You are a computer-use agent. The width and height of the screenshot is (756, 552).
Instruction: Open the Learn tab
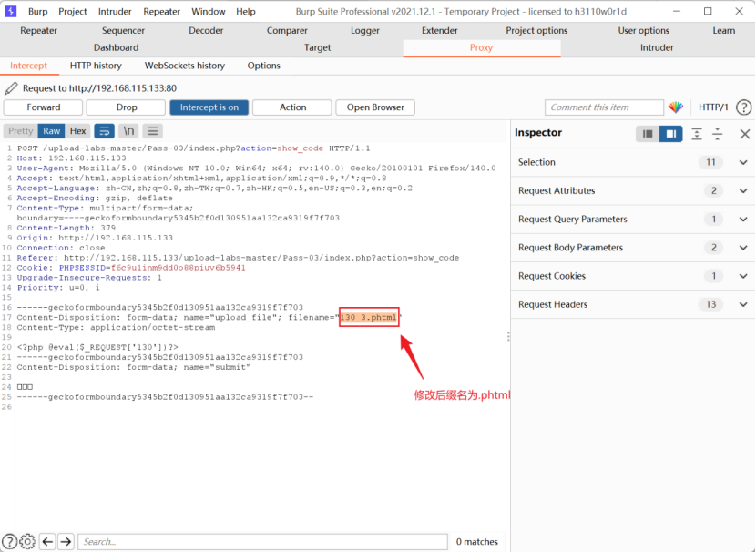click(x=724, y=30)
